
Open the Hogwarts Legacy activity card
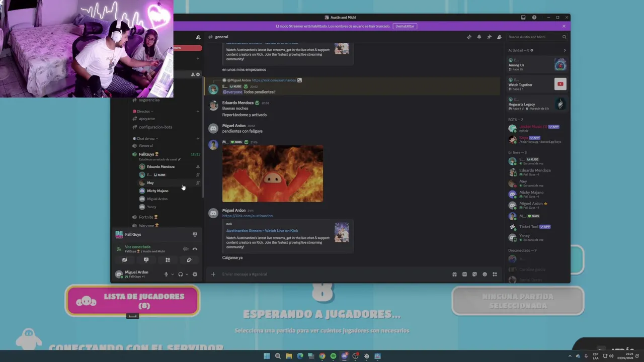click(537, 104)
